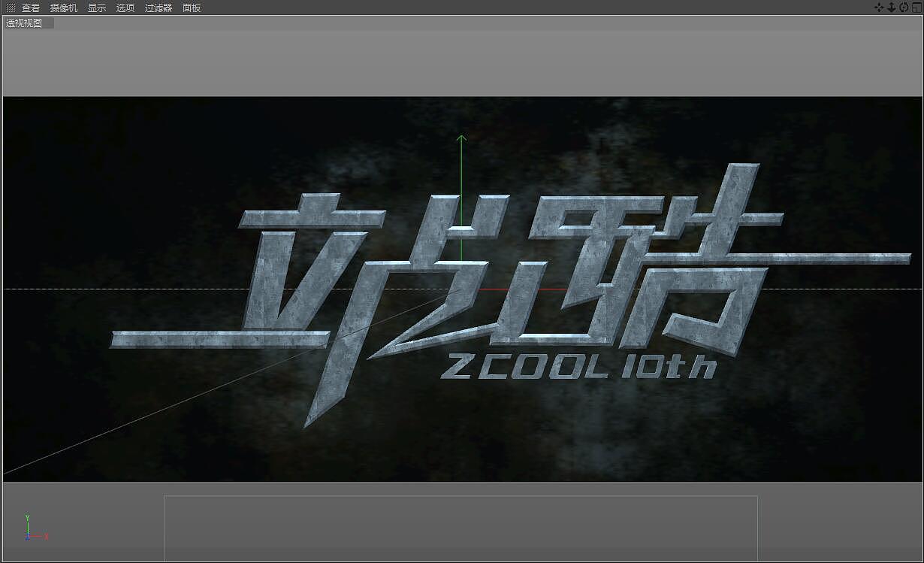Click the viewport menu grip handle icon

point(11,8)
